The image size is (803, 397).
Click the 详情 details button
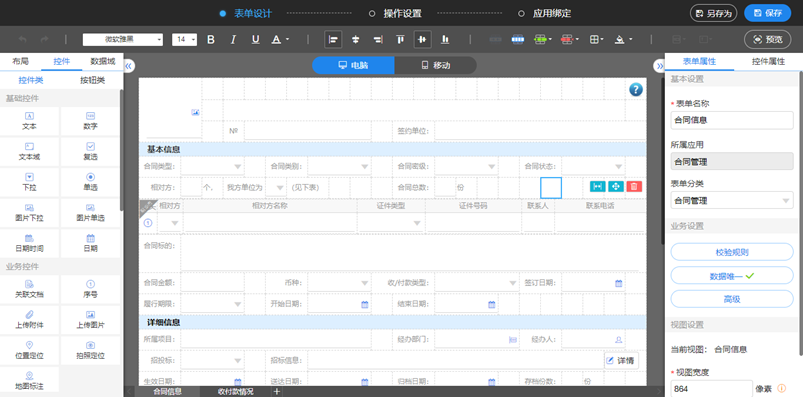coord(621,361)
